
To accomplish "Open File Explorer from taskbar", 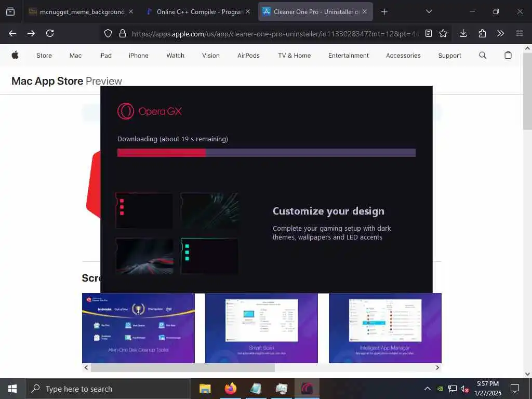I will (205, 389).
